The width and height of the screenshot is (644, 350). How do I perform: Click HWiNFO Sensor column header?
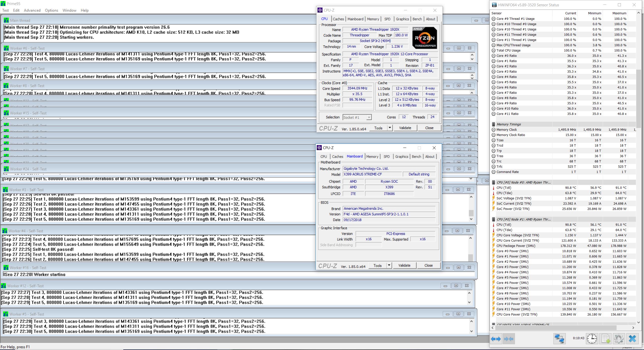pos(521,13)
